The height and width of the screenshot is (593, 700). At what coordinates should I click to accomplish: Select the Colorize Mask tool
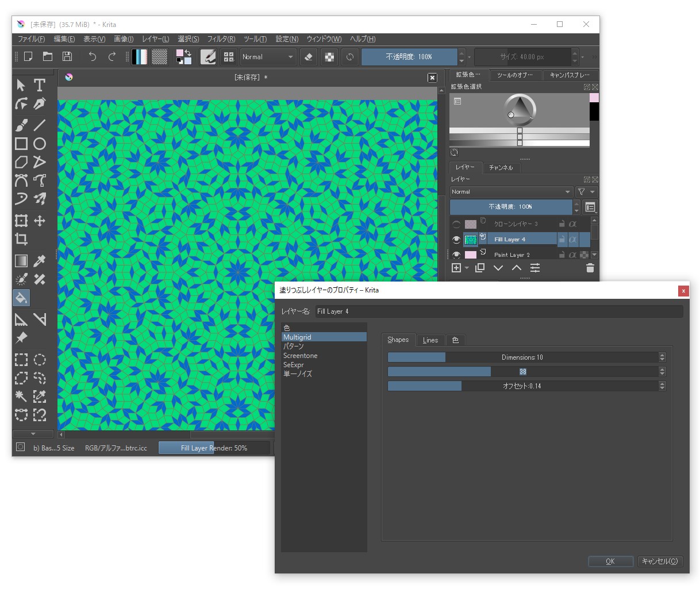pyautogui.click(x=21, y=279)
